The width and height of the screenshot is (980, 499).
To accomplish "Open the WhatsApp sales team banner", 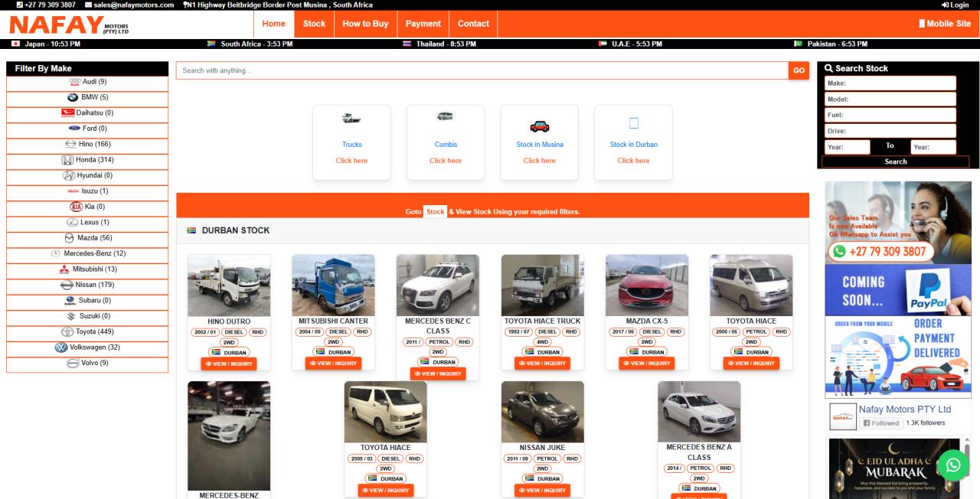I will coord(898,222).
